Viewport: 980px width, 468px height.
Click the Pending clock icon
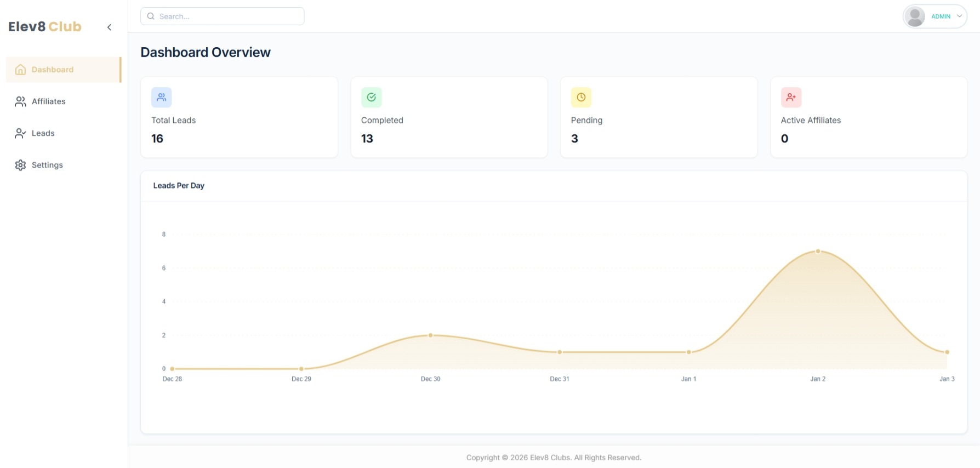click(x=581, y=98)
